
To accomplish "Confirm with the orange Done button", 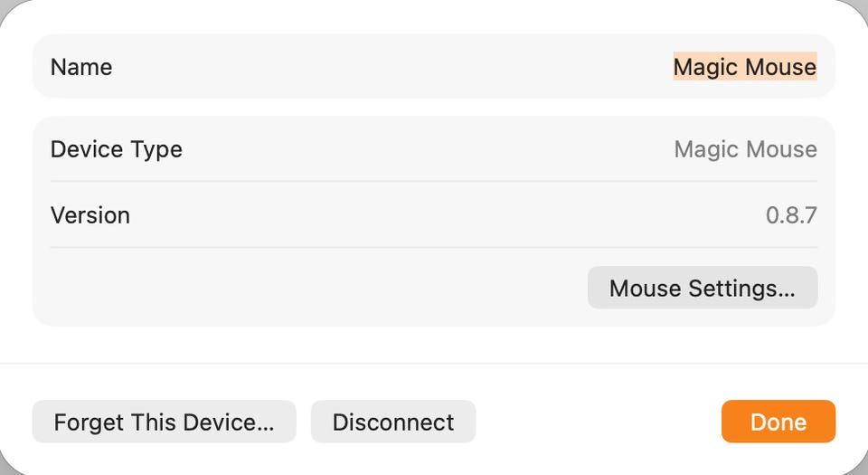I will [778, 422].
